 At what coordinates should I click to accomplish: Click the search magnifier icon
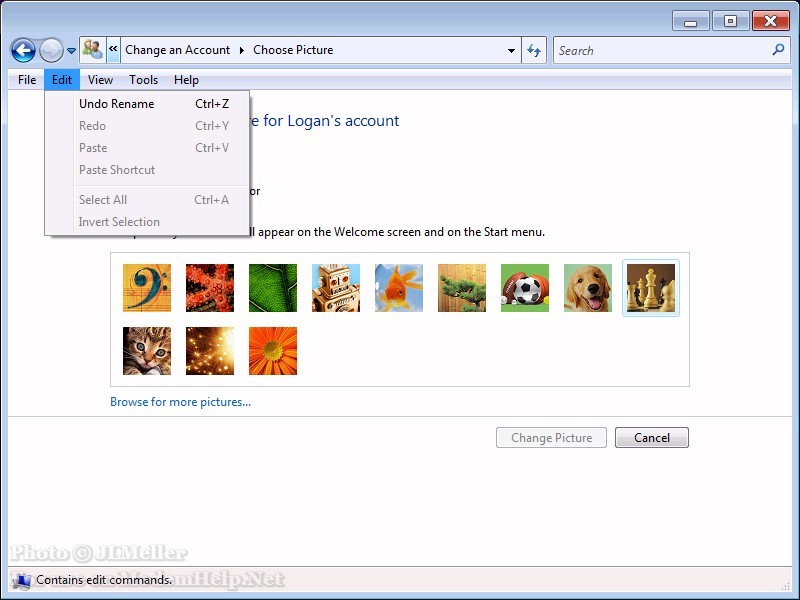779,49
